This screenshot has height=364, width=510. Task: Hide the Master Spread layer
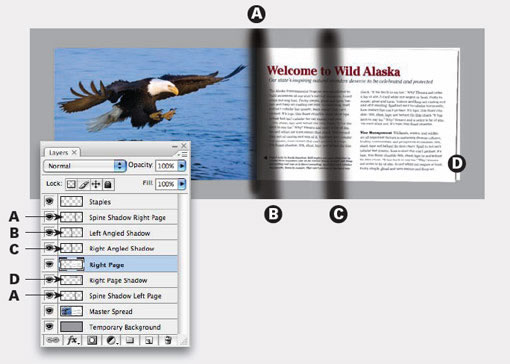(50, 311)
